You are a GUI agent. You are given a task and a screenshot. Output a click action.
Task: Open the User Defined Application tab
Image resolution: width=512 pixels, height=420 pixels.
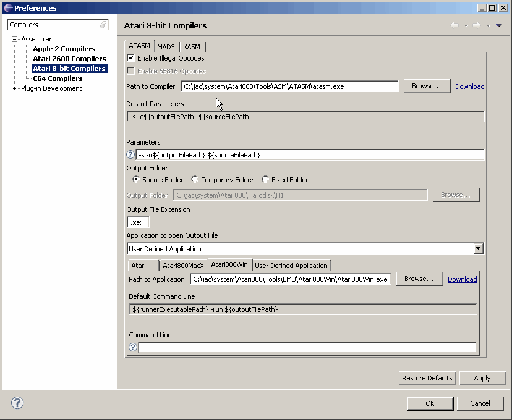[x=291, y=266]
